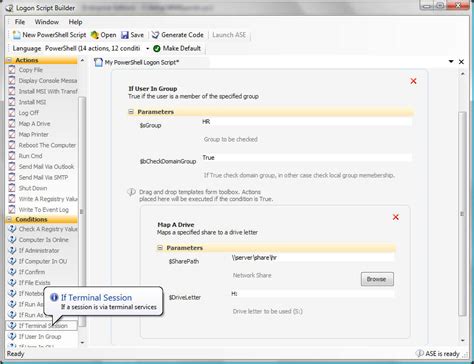The height and width of the screenshot is (364, 474).
Task: Click the Ready status bar text
Action: [x=15, y=354]
